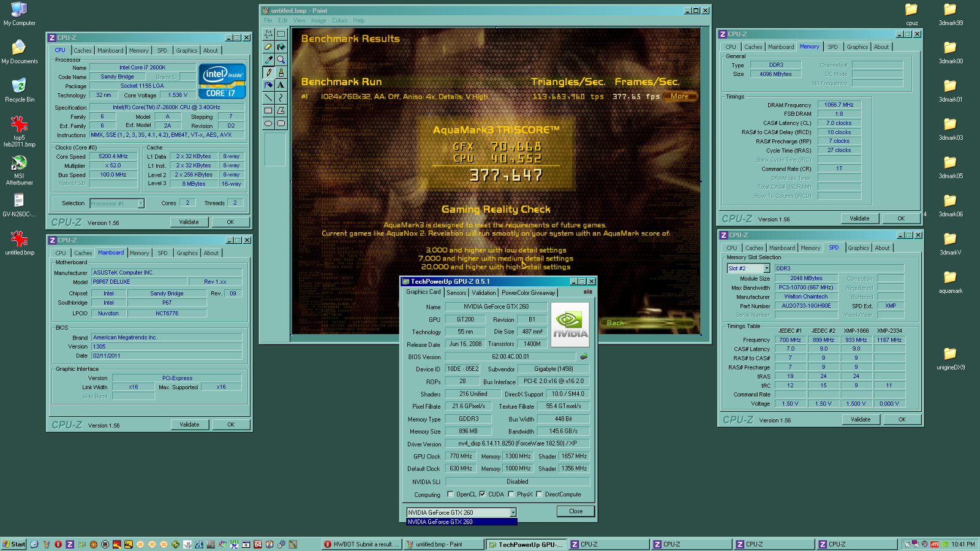Open the unigineDX9 desktop folder

950,359
